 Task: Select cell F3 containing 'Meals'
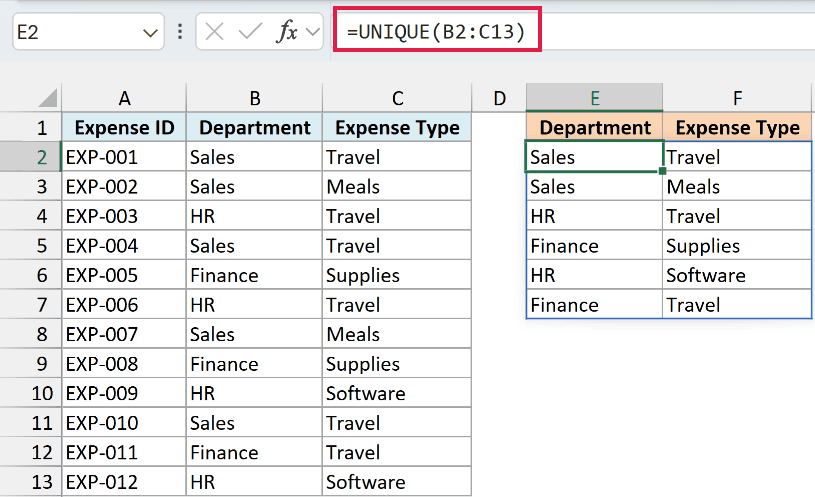(737, 186)
